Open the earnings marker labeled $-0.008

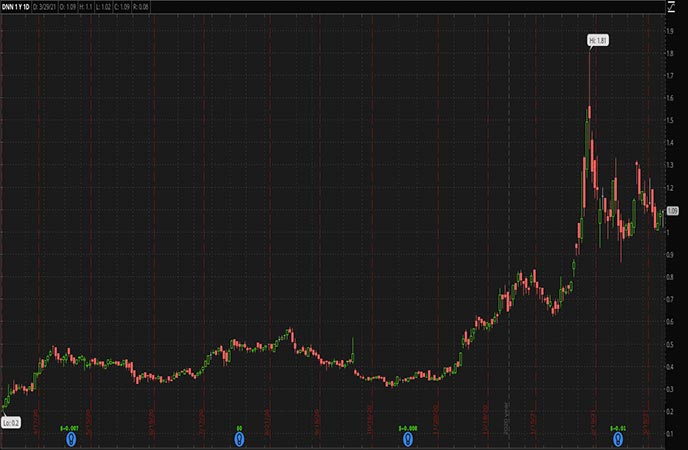408,438
